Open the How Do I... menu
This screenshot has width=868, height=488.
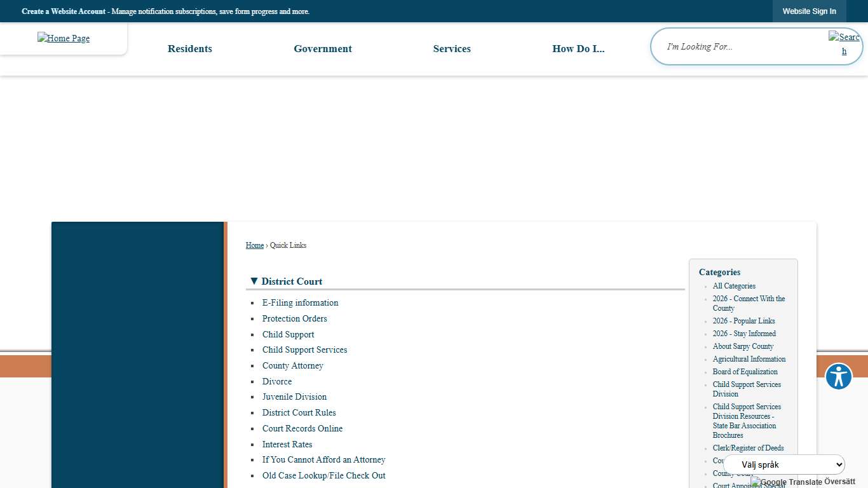pos(578,49)
